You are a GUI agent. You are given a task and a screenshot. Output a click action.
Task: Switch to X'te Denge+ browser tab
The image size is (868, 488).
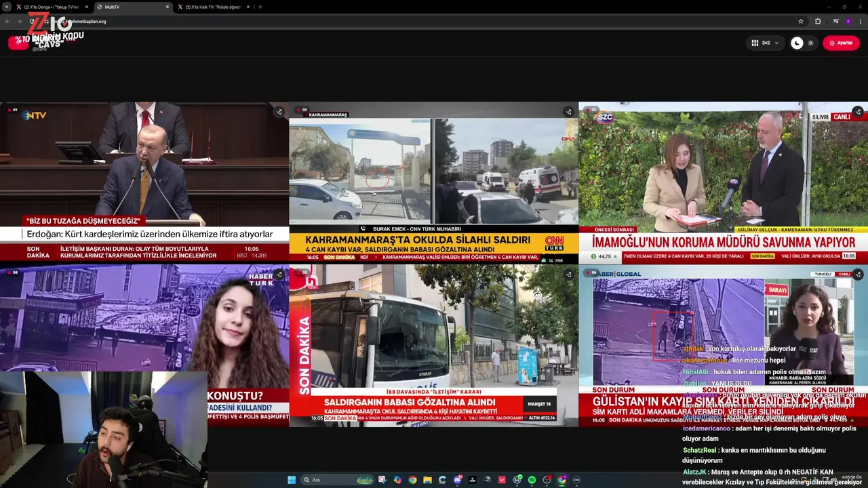[53, 7]
